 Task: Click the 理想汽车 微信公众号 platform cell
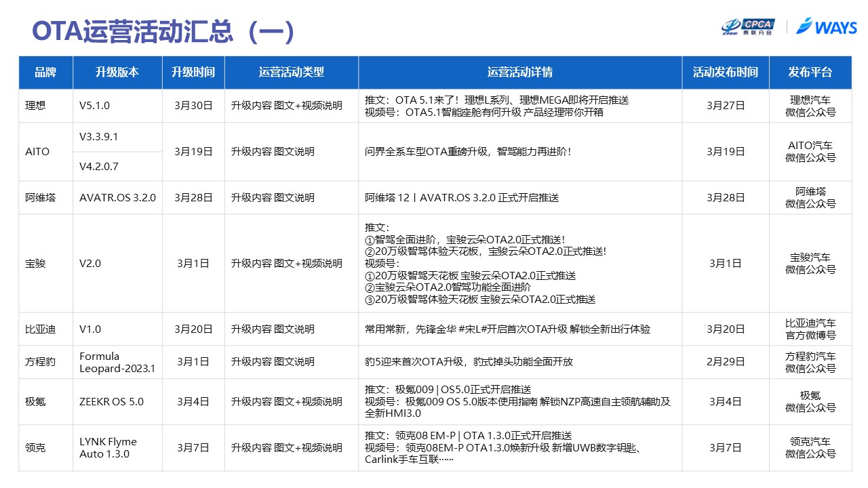pos(810,106)
